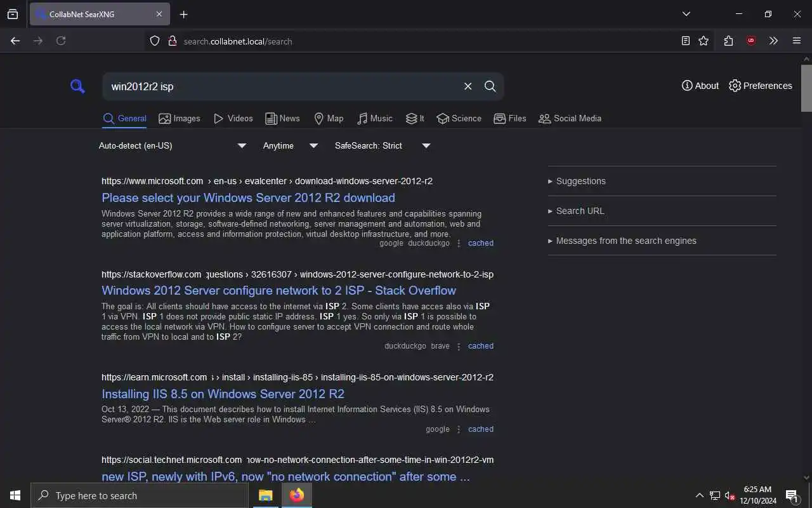Open the notification center icon
The image size is (812, 508).
coord(792,495)
